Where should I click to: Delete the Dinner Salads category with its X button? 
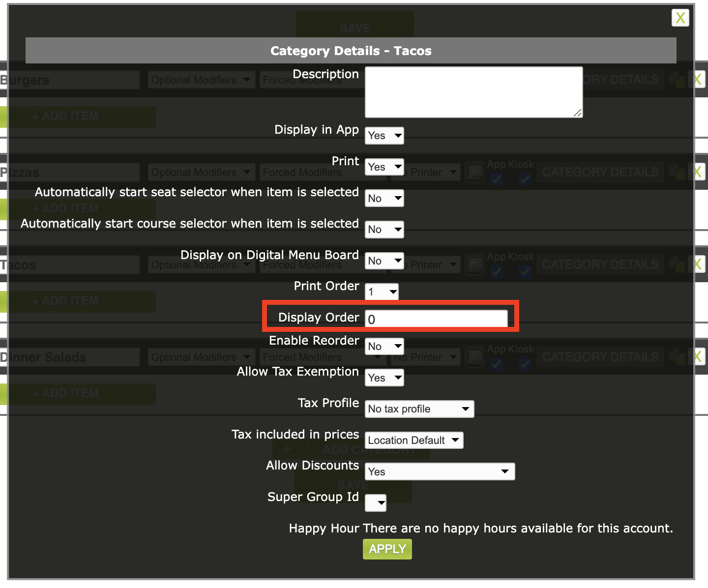[698, 357]
